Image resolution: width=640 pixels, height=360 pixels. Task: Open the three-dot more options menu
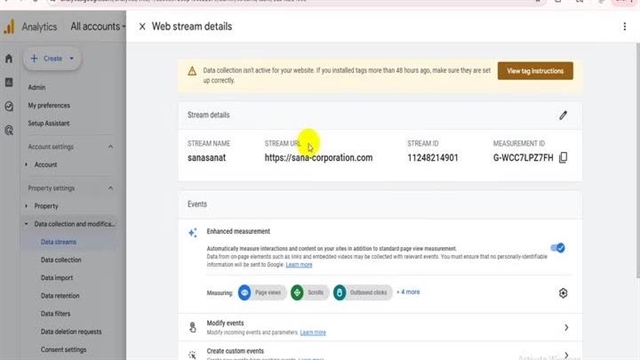pyautogui.click(x=624, y=27)
